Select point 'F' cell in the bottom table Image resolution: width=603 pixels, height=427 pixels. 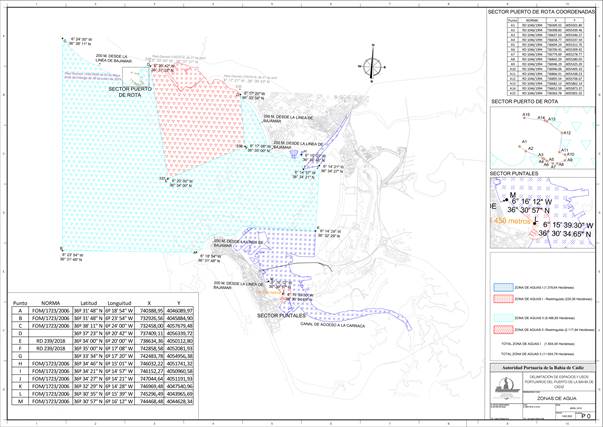coord(20,349)
